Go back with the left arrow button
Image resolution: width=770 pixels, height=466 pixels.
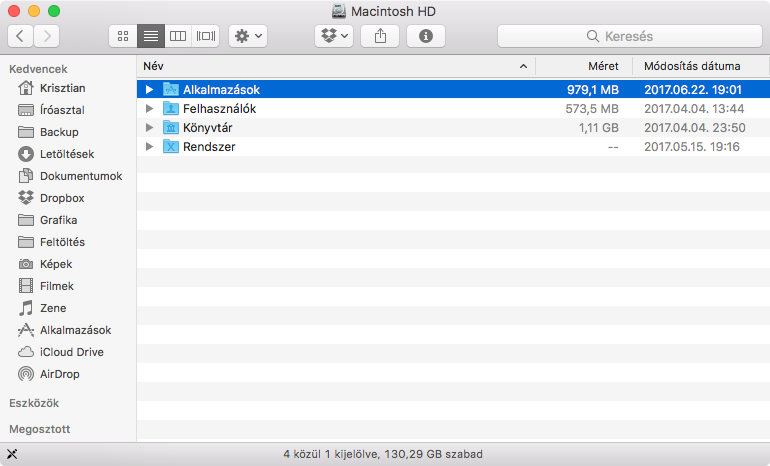[20, 36]
